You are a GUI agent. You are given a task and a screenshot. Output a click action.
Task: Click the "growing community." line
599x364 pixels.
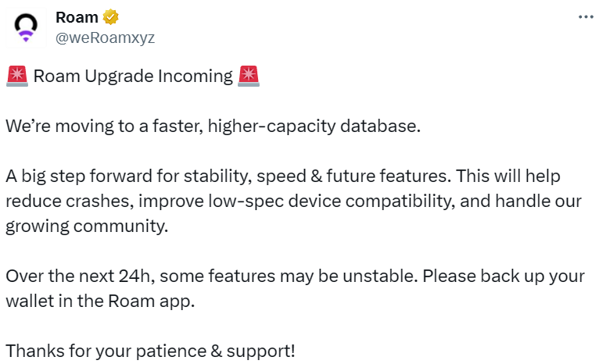tap(86, 227)
